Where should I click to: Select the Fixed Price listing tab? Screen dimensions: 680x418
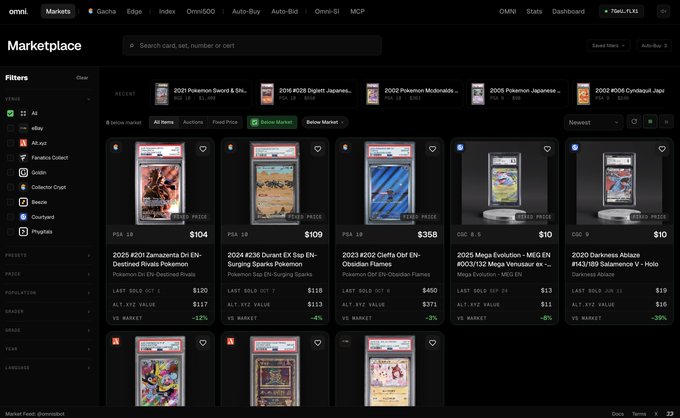(x=225, y=122)
